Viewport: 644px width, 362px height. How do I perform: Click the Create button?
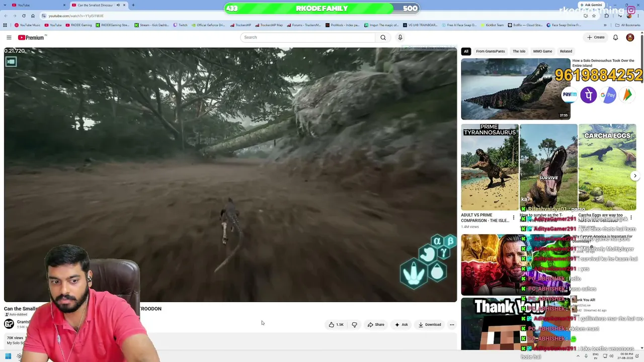click(596, 37)
